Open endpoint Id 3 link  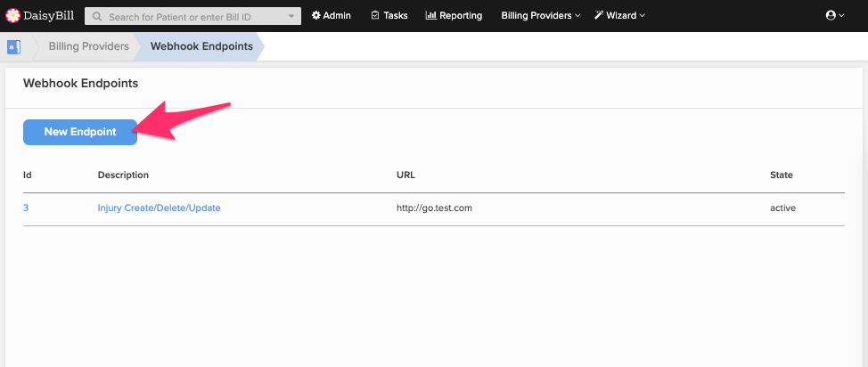pyautogui.click(x=26, y=208)
